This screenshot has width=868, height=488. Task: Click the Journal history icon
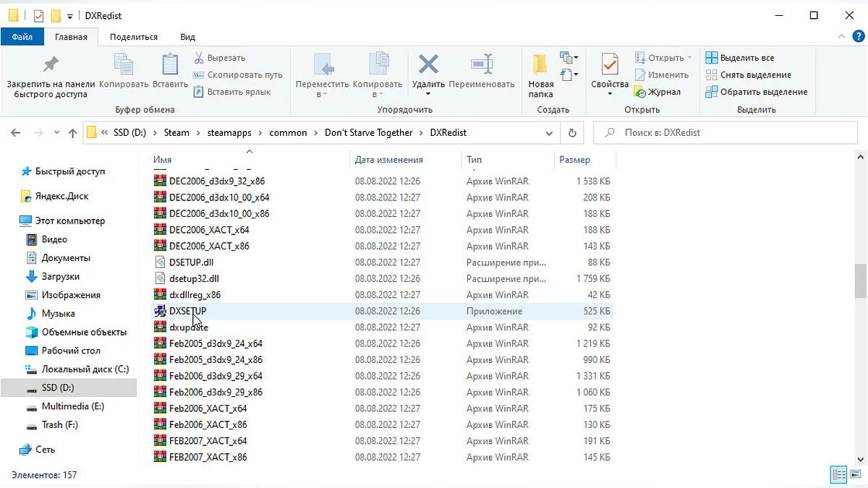(640, 92)
